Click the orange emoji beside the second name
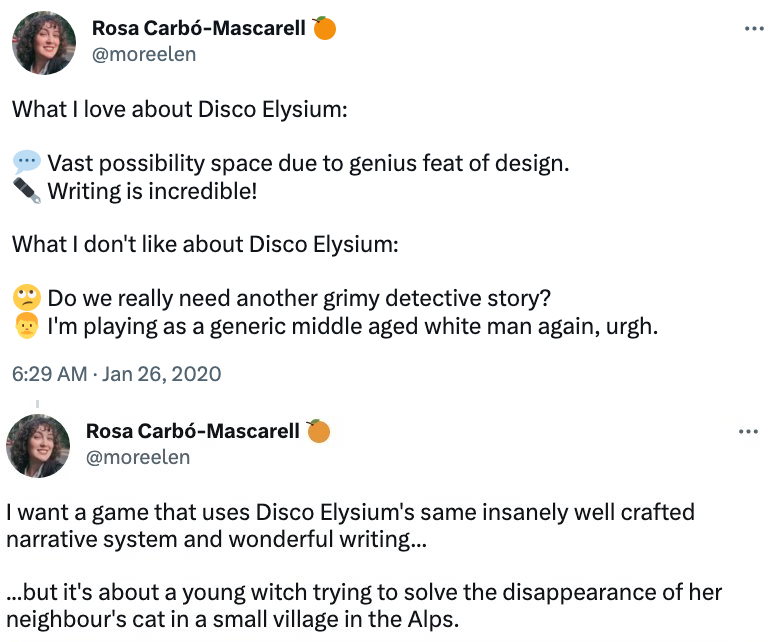 pos(318,431)
